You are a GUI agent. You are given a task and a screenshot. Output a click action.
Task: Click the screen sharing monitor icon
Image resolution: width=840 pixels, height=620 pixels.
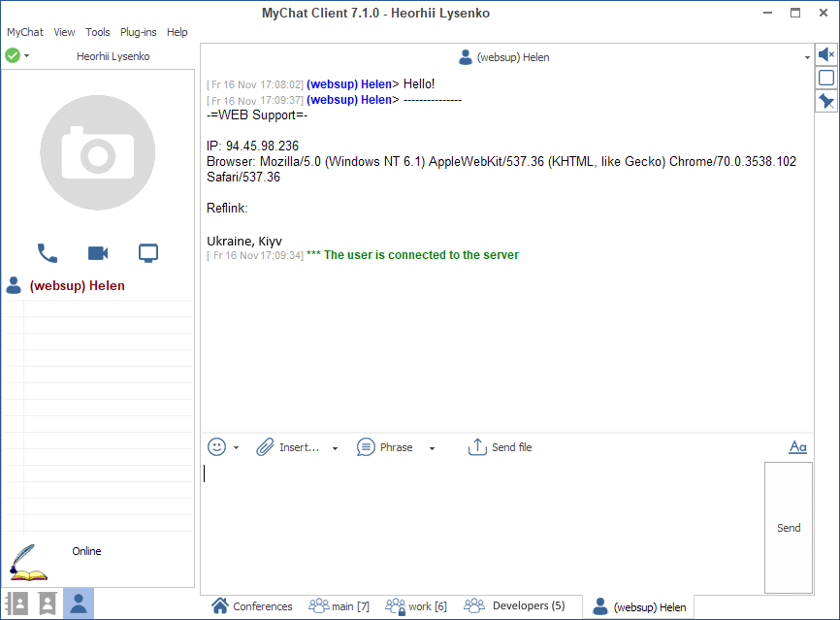(x=148, y=253)
